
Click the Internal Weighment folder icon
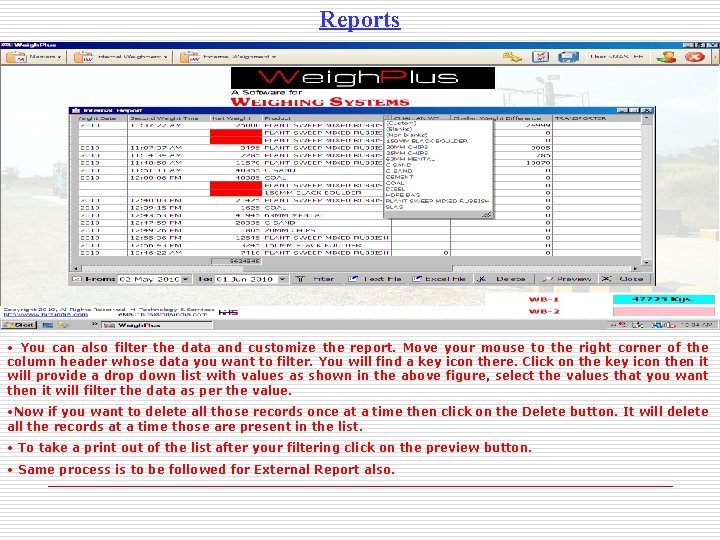[84, 57]
